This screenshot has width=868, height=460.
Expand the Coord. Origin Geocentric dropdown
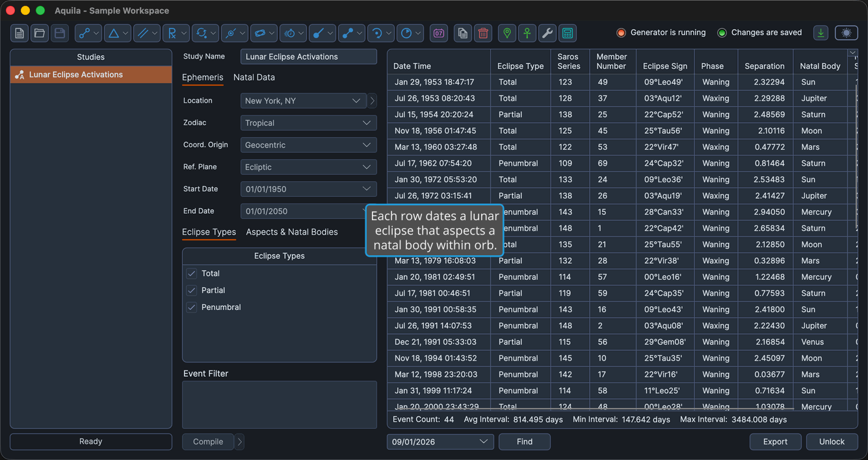pos(309,145)
